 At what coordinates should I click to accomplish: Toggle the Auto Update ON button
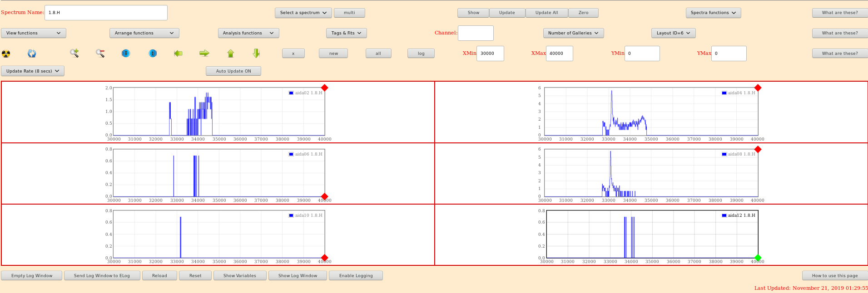point(233,71)
